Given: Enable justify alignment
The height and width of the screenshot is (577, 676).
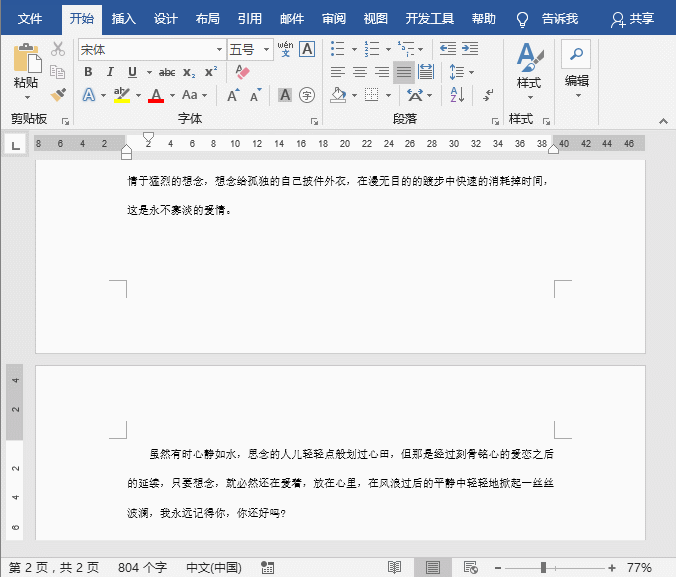Looking at the screenshot, I should click(x=404, y=72).
